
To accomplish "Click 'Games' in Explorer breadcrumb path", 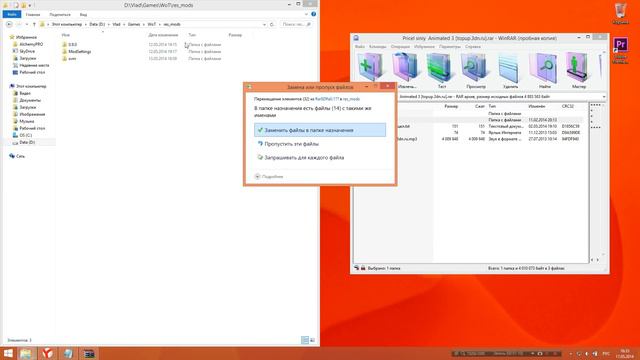I will click(x=134, y=24).
